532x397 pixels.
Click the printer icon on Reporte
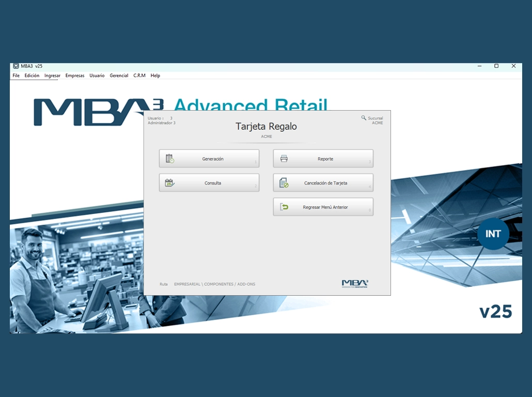click(284, 159)
